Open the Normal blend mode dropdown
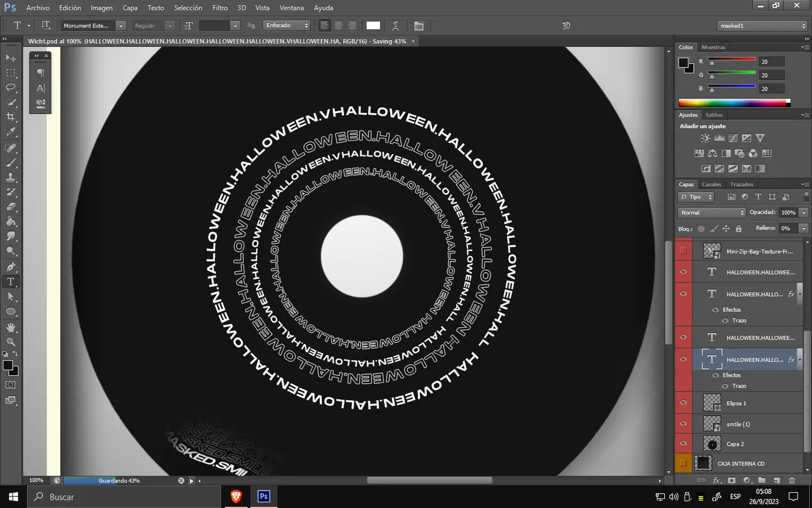The image size is (812, 508). click(712, 213)
